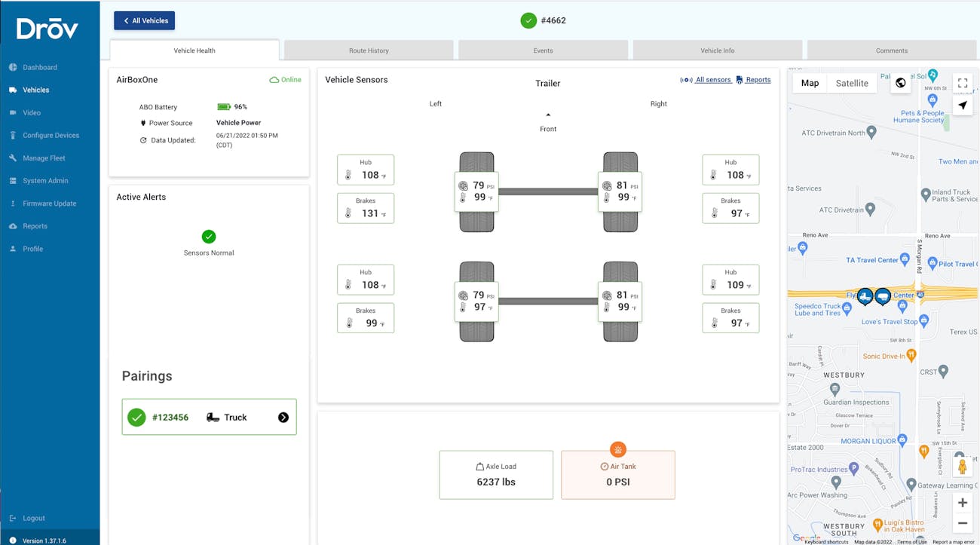Open the Vehicle Info tab
The height and width of the screenshot is (545, 980).
click(x=716, y=50)
